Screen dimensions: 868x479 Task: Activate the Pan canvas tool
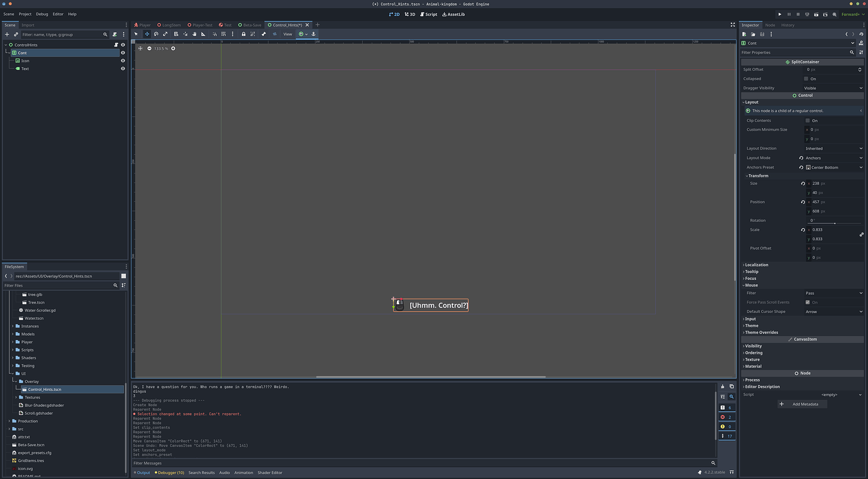click(194, 34)
